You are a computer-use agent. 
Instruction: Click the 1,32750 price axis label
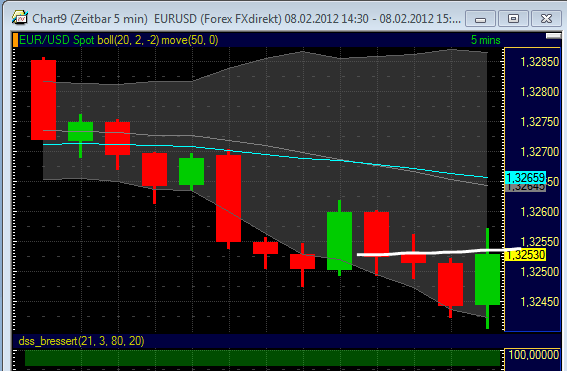coord(539,122)
